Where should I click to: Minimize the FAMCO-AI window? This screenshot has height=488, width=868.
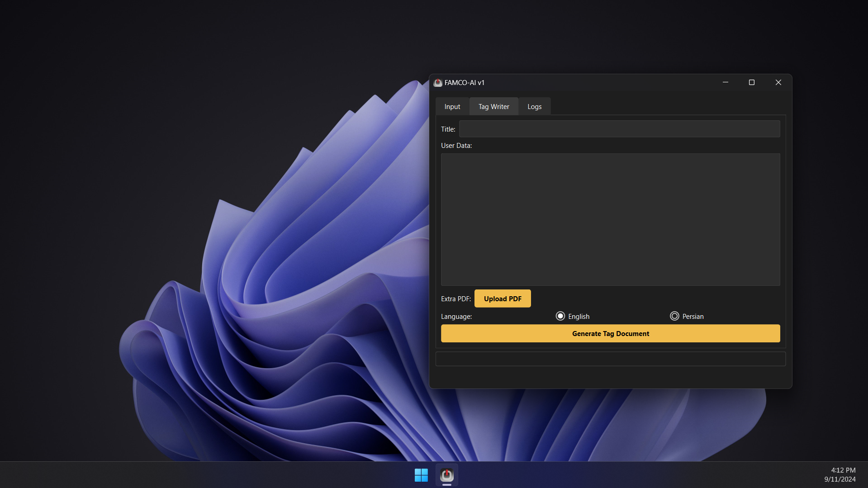[x=726, y=82]
